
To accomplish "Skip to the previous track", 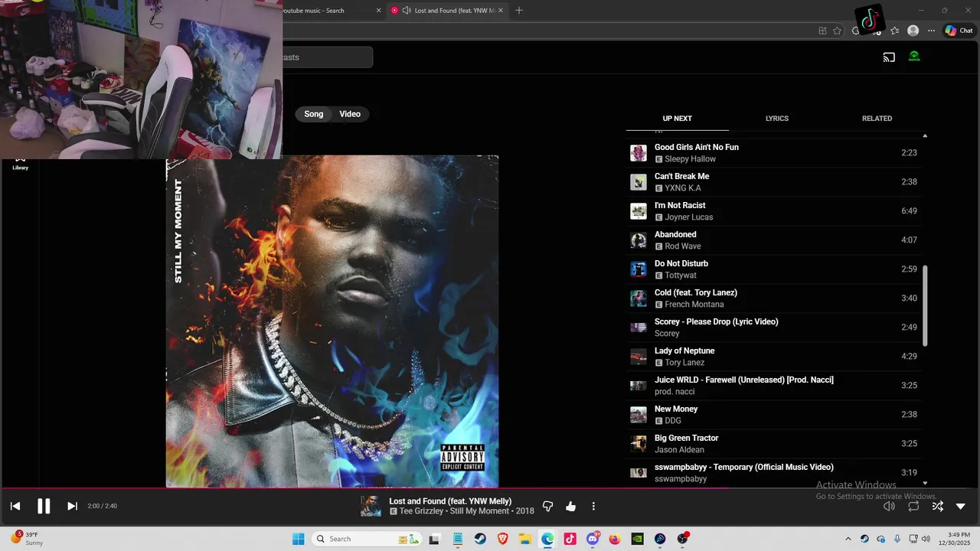I will click(x=15, y=506).
